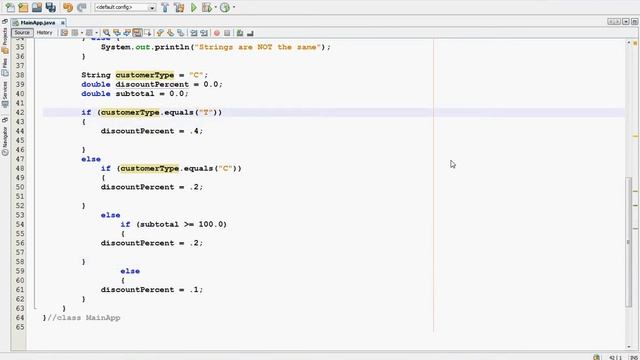Viewport: 640px width, 360px height.
Task: Open the Files side panel
Action: 5,68
